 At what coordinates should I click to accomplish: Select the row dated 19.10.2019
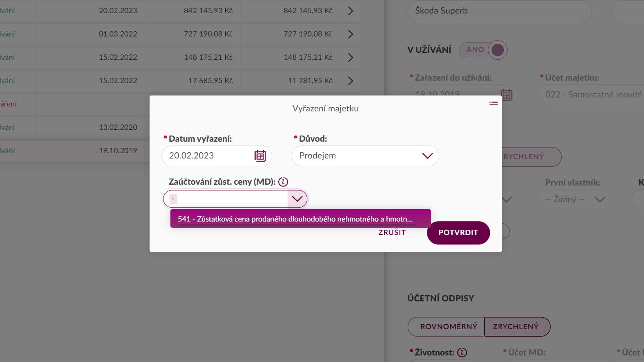(75, 151)
